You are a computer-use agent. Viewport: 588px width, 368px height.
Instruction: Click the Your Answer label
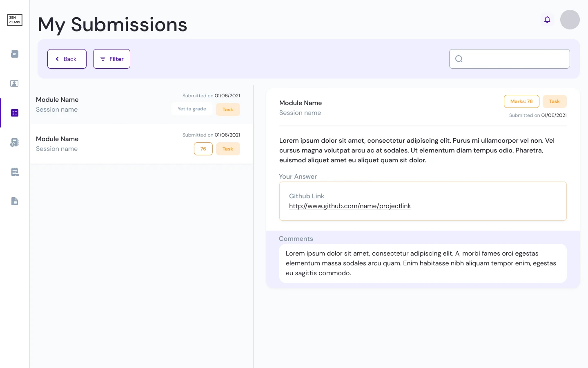coord(298,177)
